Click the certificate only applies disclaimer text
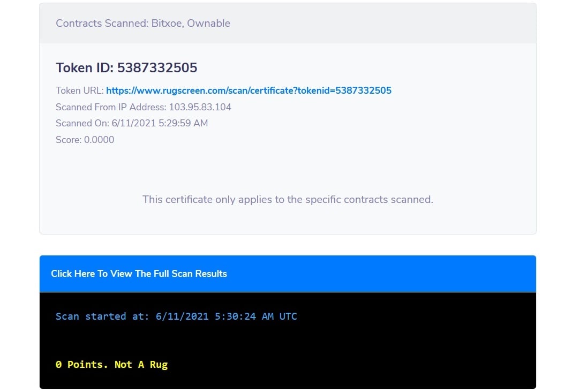 click(288, 199)
